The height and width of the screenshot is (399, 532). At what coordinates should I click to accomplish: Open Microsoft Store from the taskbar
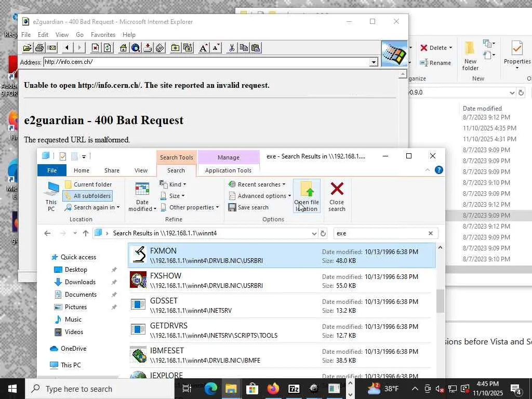[252, 389]
